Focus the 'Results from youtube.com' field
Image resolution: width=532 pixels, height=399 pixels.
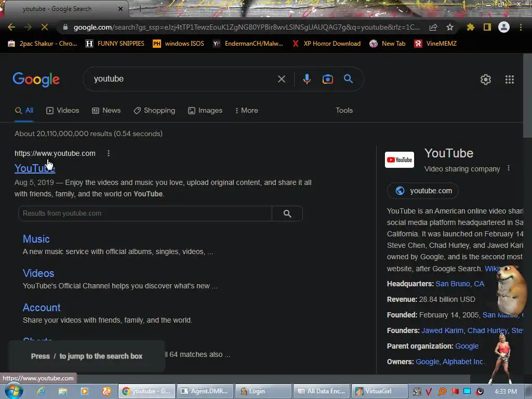(x=145, y=214)
